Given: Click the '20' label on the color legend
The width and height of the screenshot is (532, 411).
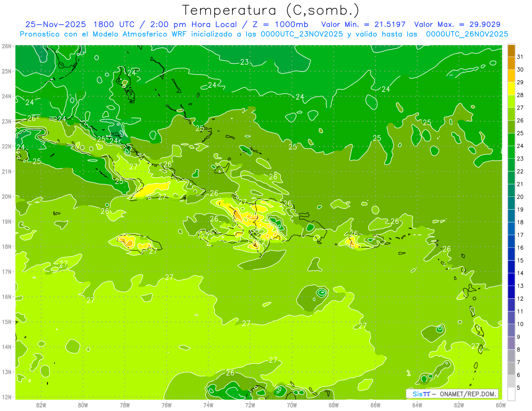Looking at the screenshot, I should [x=520, y=196].
